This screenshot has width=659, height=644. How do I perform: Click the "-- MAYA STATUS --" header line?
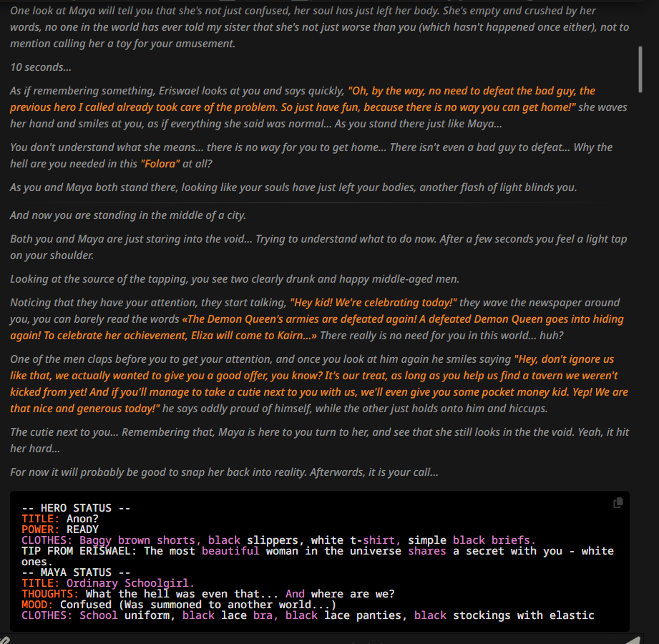[76, 572]
